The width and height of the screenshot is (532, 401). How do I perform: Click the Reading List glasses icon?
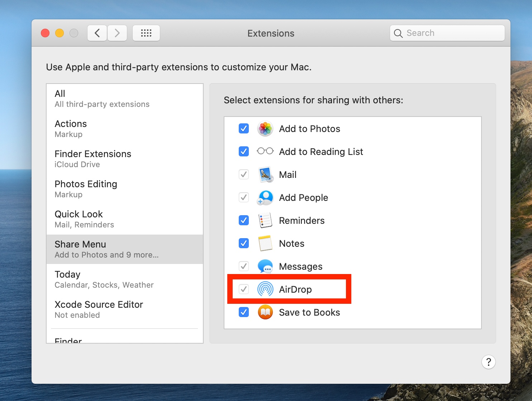click(265, 151)
